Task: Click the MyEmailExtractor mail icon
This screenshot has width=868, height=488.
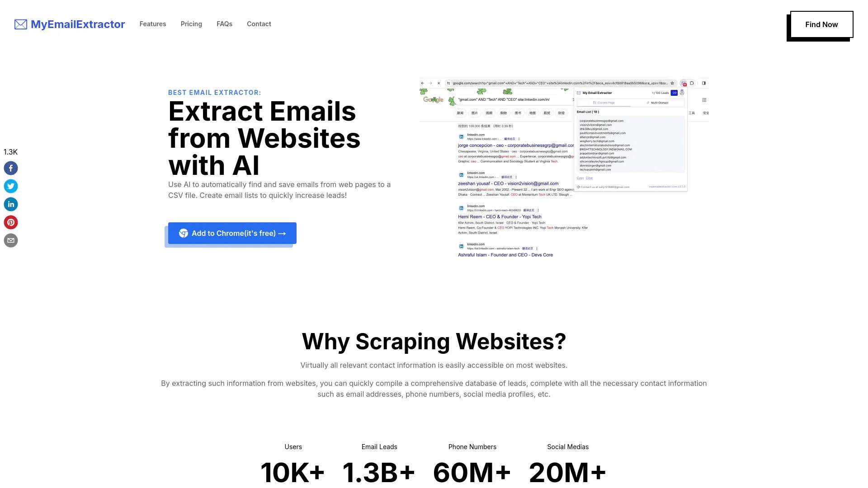Action: tap(20, 24)
